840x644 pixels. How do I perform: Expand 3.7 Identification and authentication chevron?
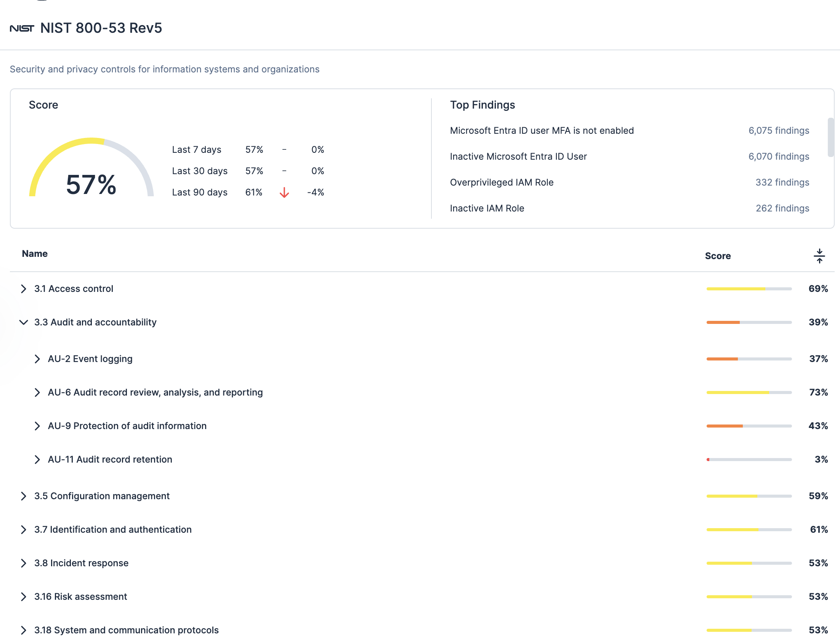click(23, 530)
